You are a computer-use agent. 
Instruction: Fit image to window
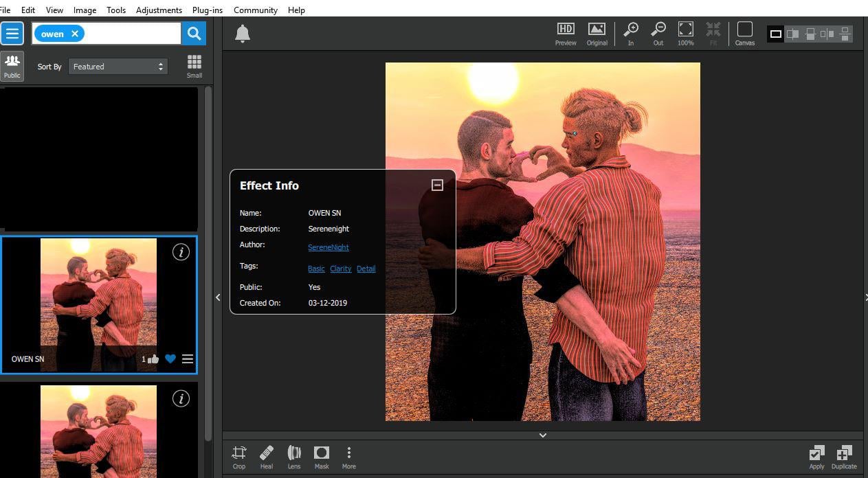coord(713,34)
